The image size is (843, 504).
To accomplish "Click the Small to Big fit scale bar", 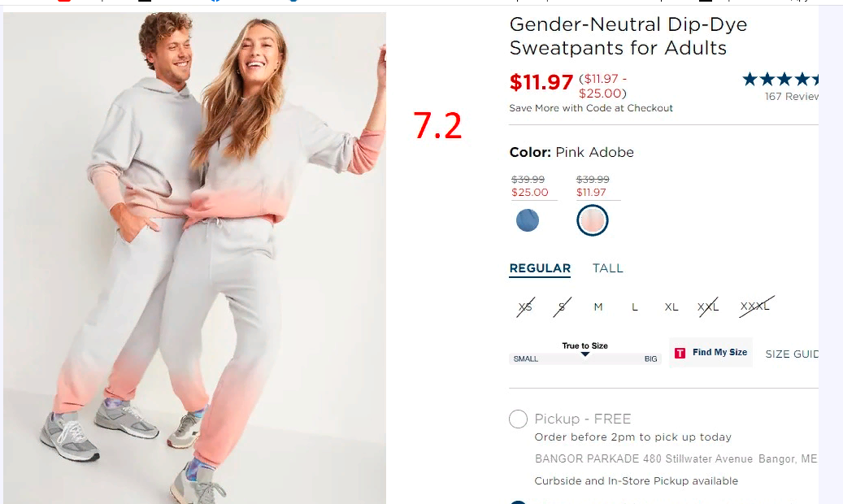I will (x=585, y=358).
